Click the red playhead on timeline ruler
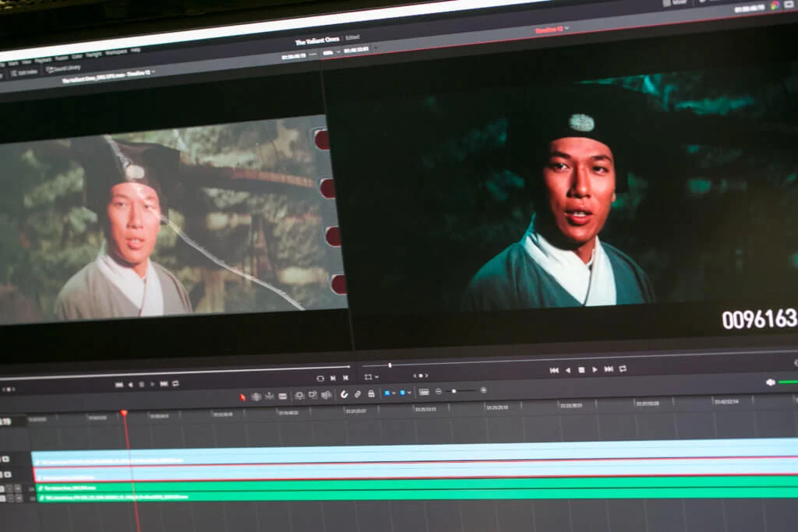Image resolution: width=798 pixels, height=532 pixels. pyautogui.click(x=123, y=413)
